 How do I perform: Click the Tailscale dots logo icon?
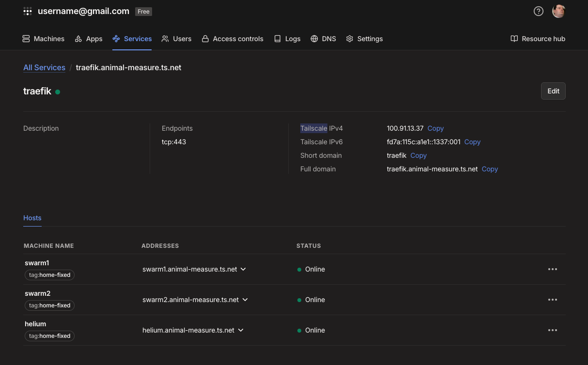click(28, 11)
